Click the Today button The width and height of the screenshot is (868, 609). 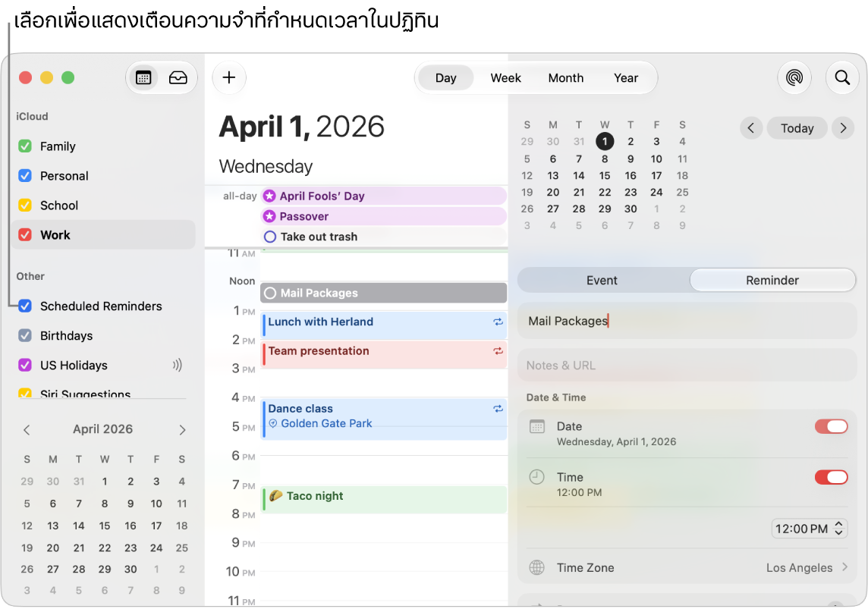click(x=797, y=128)
